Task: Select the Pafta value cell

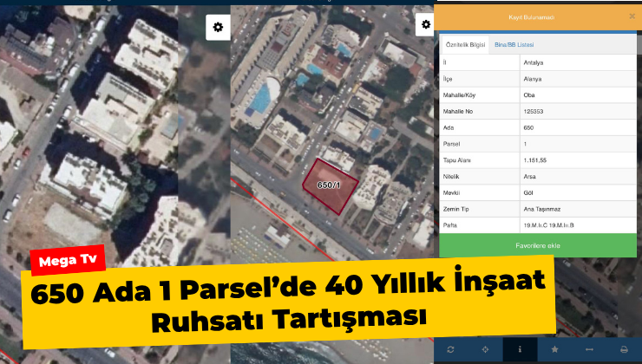Action: click(x=578, y=225)
